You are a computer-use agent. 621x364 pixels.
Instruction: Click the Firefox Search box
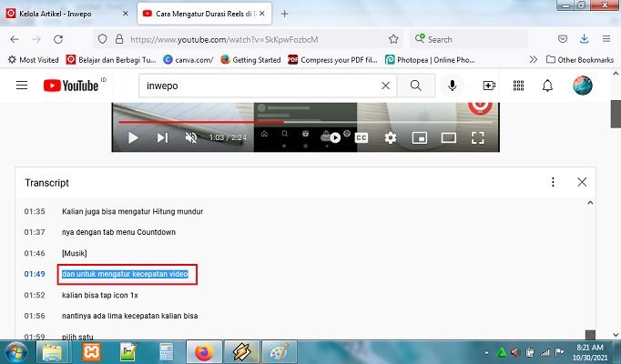tap(469, 39)
